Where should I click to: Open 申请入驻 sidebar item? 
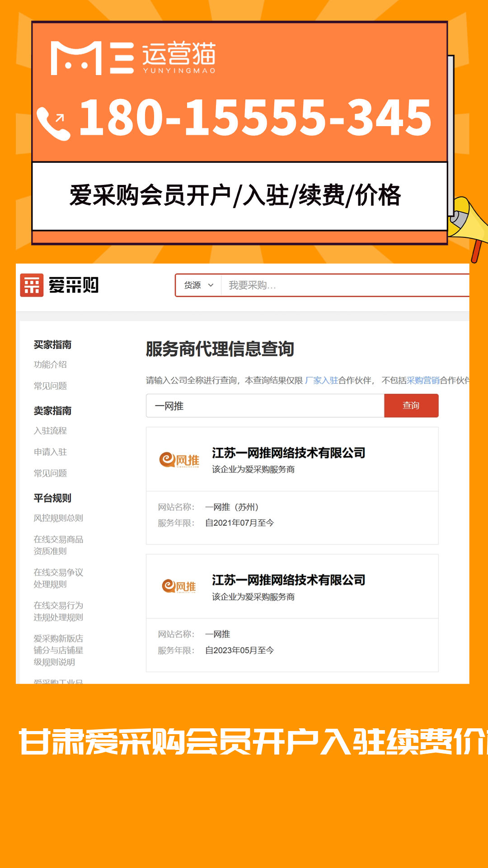coord(50,452)
